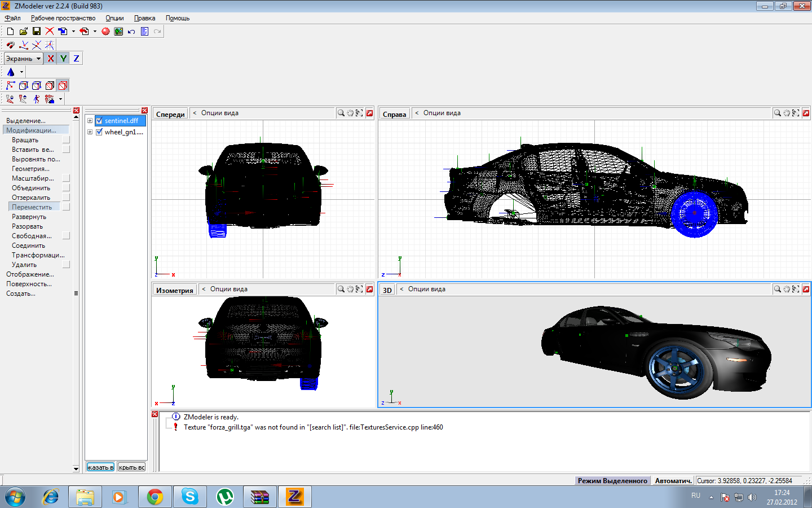Screen dimensions: 812x508
Task: Click pan hand icon in Справа viewport
Action: click(x=787, y=113)
